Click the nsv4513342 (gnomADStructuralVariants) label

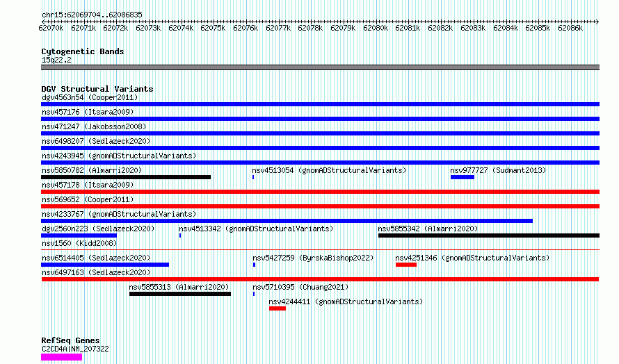point(256,229)
